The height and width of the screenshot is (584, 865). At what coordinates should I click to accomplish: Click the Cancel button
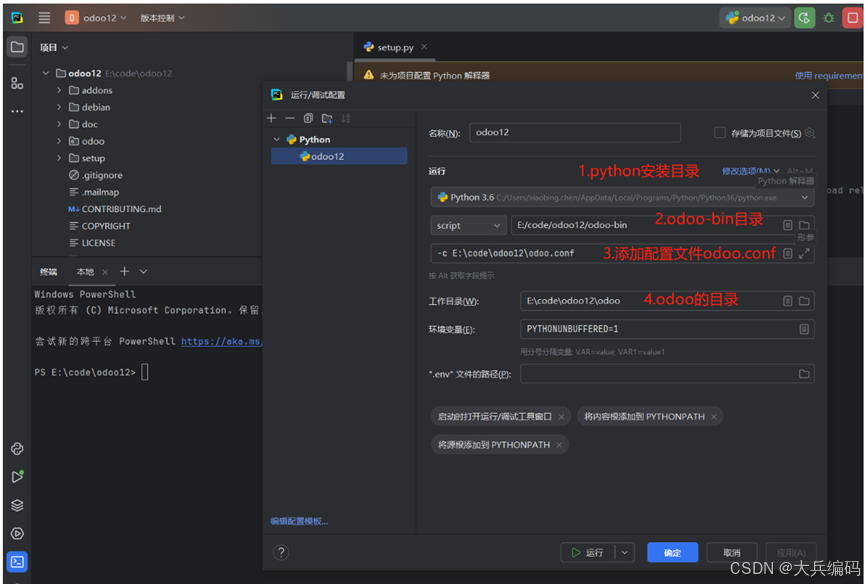coord(731,553)
